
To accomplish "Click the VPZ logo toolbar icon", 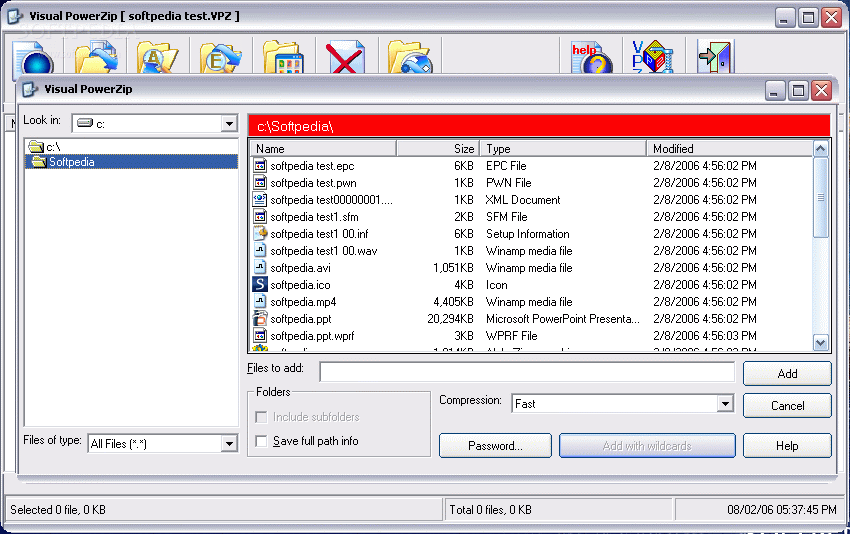I will coord(653,57).
